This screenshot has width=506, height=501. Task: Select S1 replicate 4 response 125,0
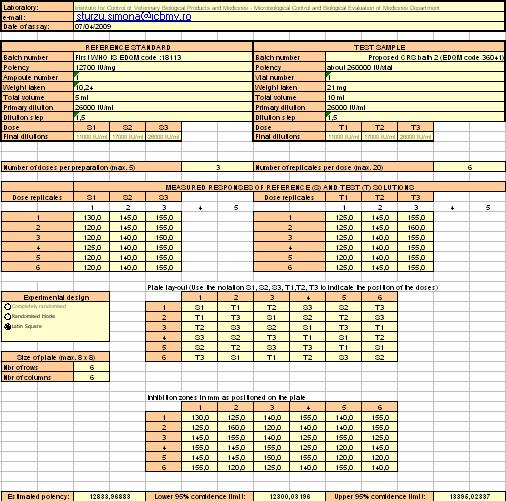91,247
